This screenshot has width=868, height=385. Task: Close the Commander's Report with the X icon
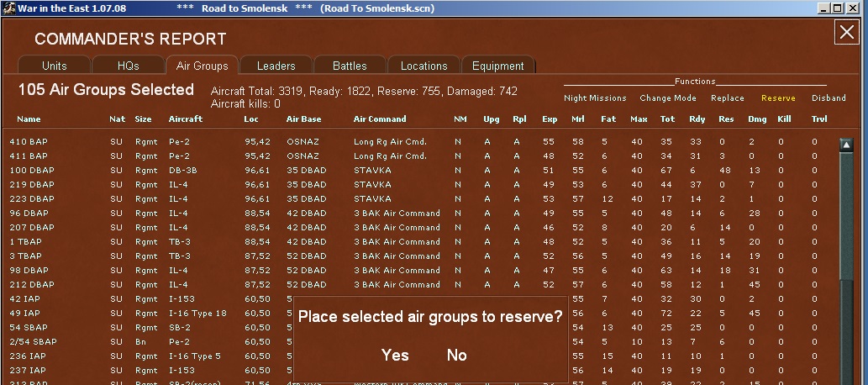(847, 33)
